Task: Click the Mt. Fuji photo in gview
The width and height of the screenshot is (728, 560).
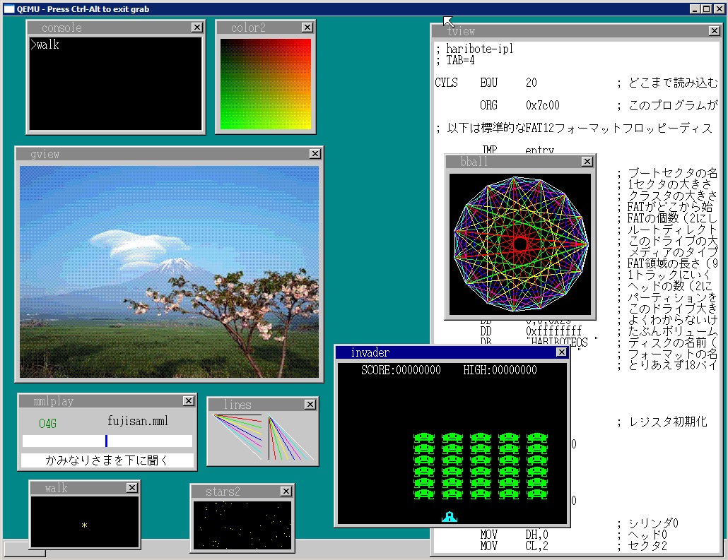Action: tap(170, 272)
